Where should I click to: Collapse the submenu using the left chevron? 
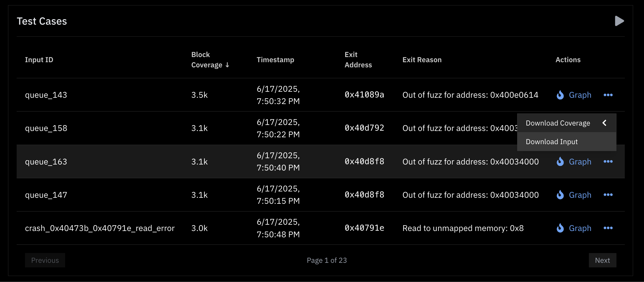pos(605,123)
